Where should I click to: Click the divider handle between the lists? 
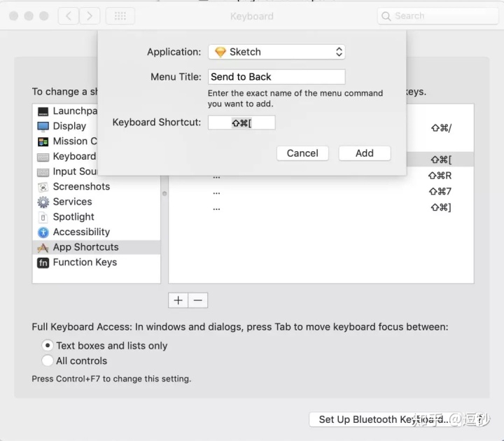pos(164,193)
